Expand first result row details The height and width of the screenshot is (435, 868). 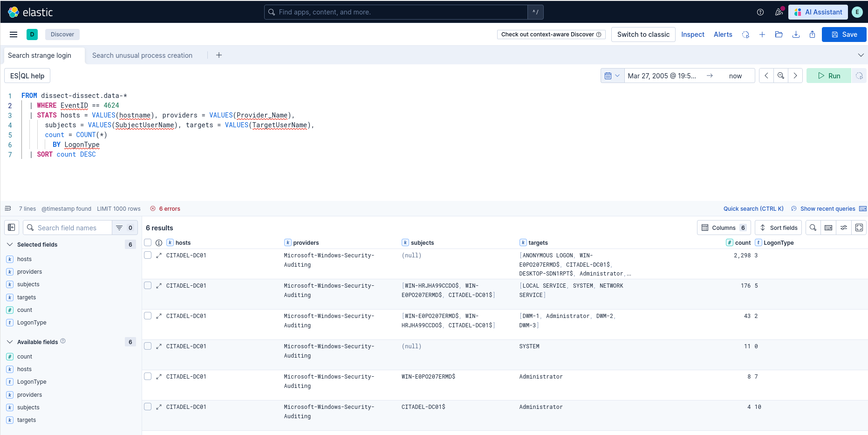pos(159,255)
